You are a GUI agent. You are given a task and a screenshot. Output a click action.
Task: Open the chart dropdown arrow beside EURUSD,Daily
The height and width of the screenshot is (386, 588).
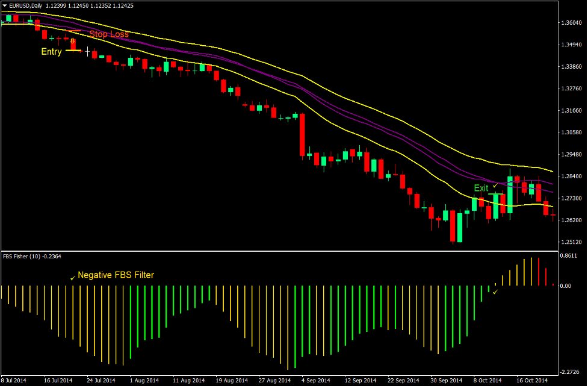click(x=5, y=6)
